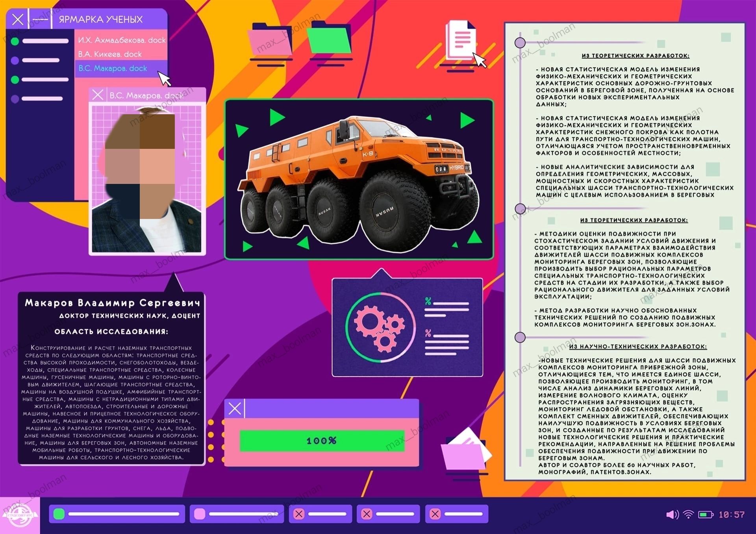Minimize the ЯРМАРКА УЧЕНЫХ window

pyautogui.click(x=40, y=19)
